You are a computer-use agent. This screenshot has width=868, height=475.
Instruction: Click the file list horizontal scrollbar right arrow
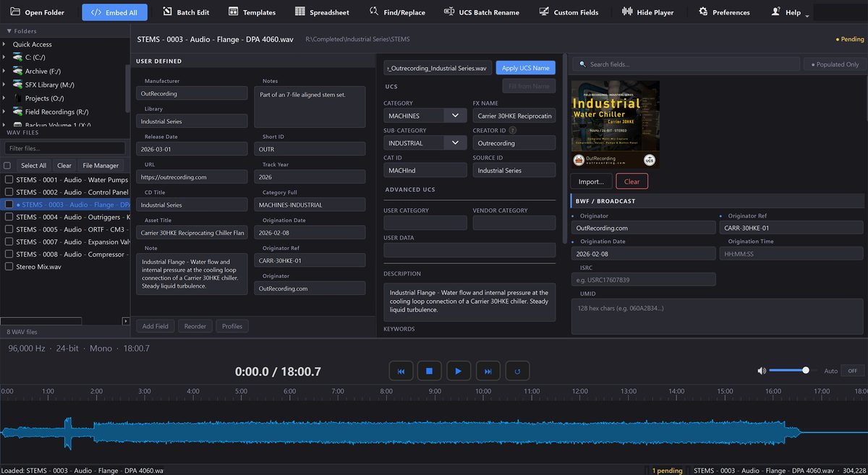[126, 321]
